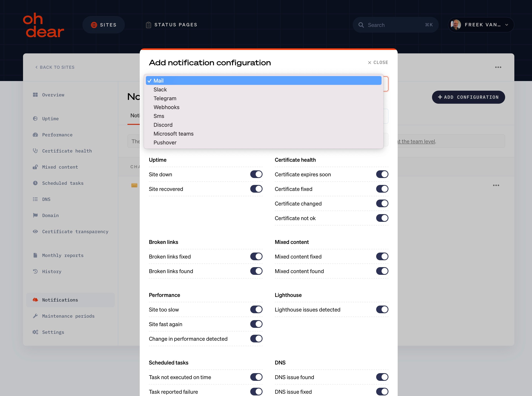Click the Notifications bell icon
This screenshot has width=532, height=396.
pos(35,300)
